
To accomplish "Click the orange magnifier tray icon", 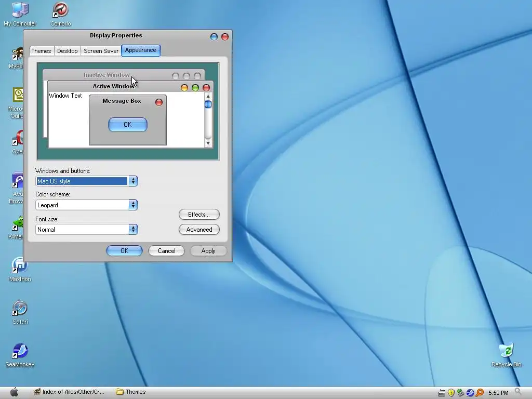I will pyautogui.click(x=480, y=393).
